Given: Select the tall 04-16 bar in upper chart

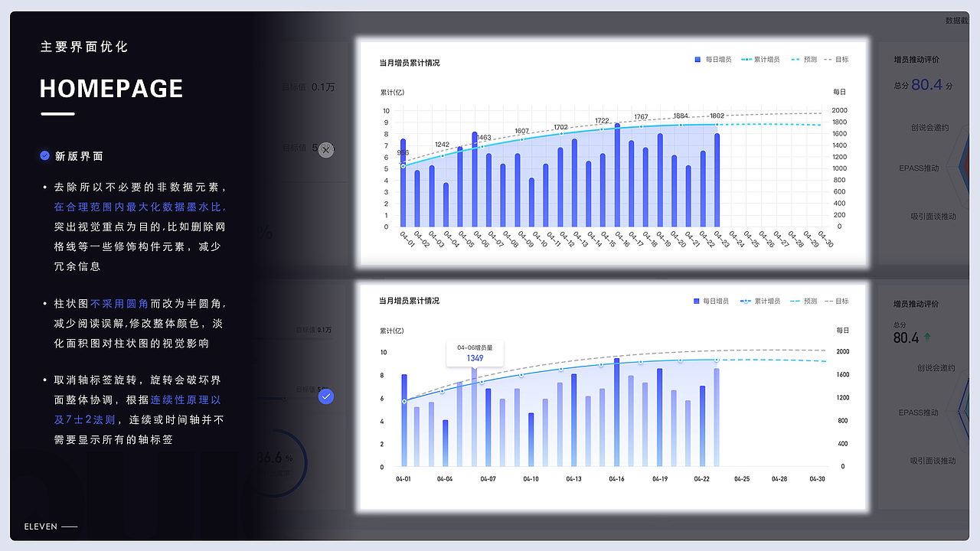Looking at the screenshot, I should pos(617,175).
